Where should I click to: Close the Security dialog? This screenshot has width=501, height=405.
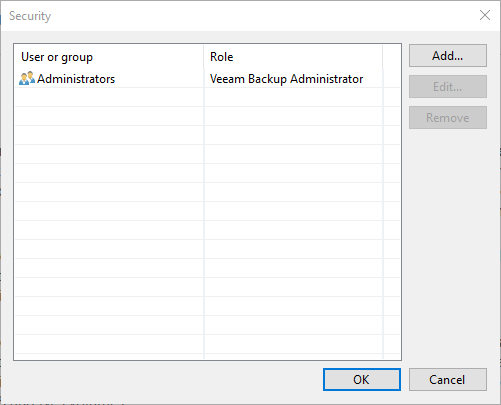pos(485,15)
